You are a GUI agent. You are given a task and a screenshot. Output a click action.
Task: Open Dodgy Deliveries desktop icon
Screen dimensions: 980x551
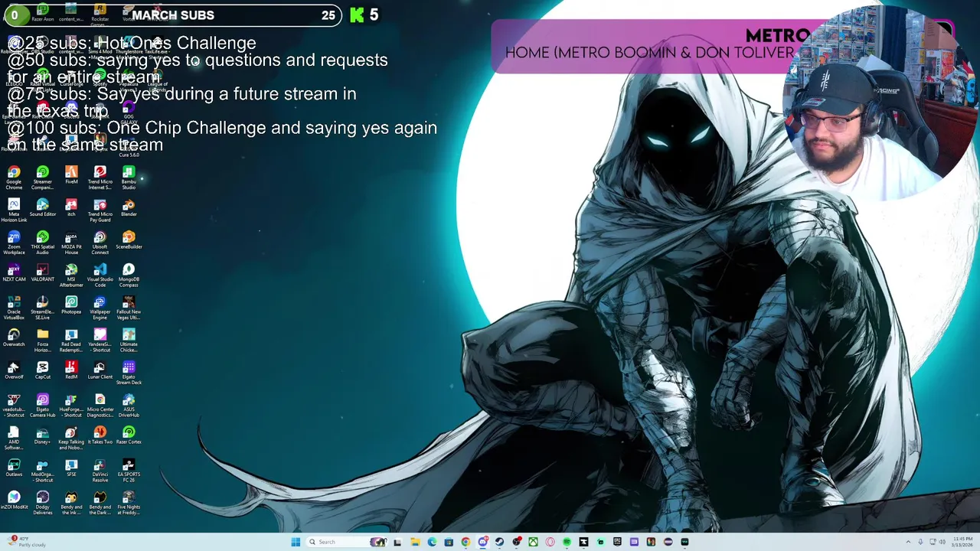coord(42,503)
